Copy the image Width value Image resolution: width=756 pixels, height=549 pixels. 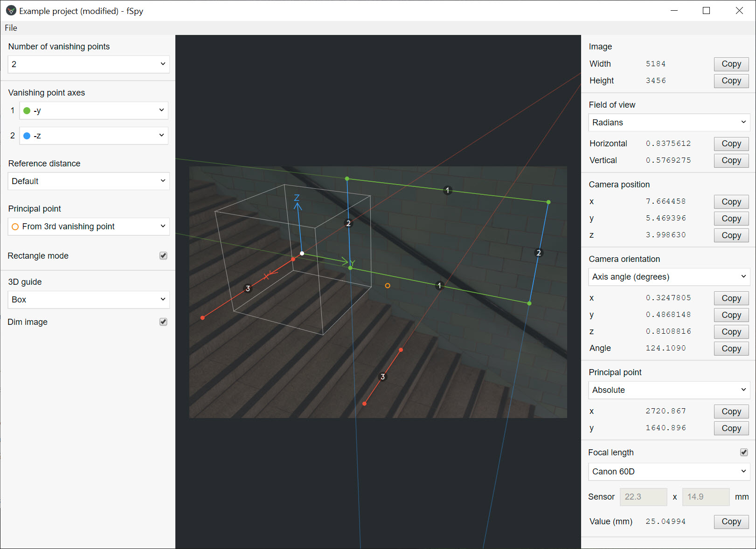(731, 64)
